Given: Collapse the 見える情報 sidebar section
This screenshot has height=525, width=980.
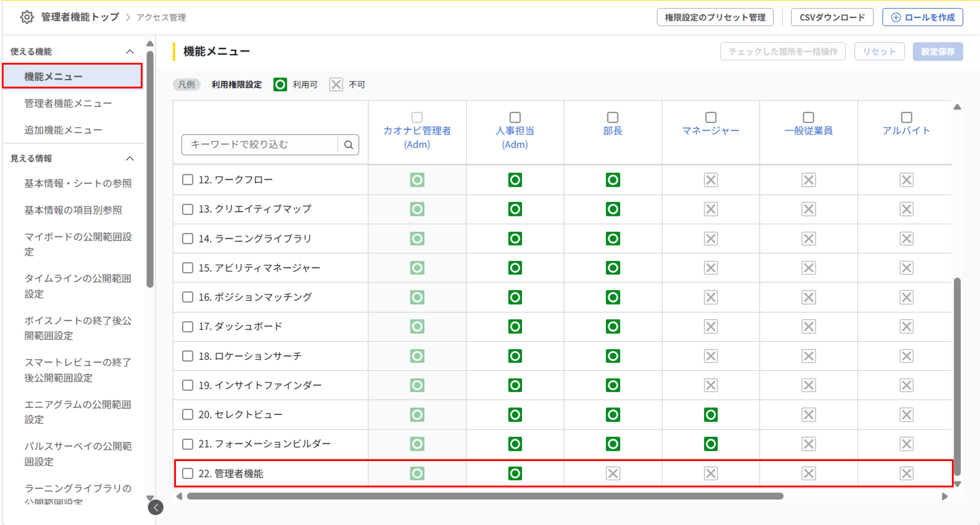Looking at the screenshot, I should pyautogui.click(x=130, y=159).
